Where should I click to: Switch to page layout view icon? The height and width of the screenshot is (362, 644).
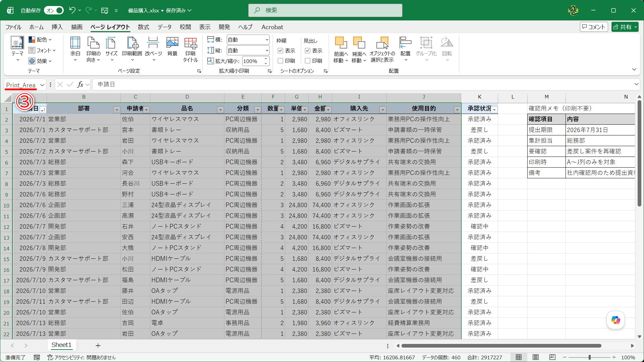tap(535, 357)
